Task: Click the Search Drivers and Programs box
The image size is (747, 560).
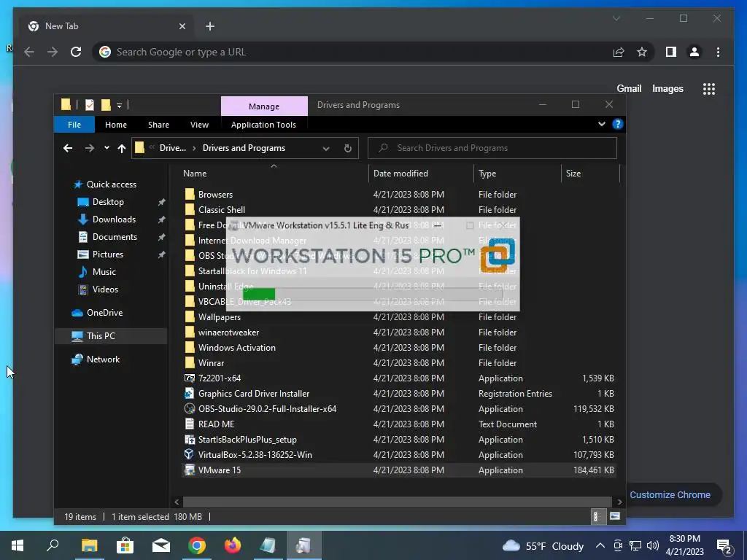Action: coord(492,148)
